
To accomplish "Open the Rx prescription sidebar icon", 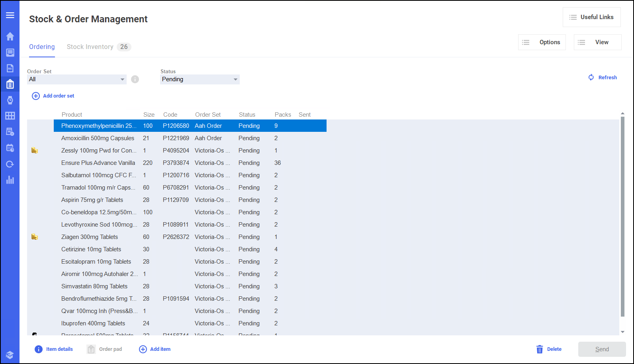I will pos(10,68).
